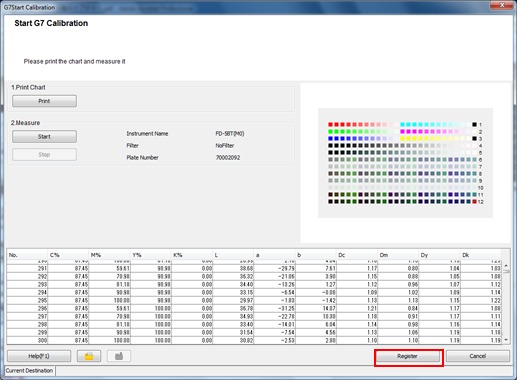Image resolution: width=517 pixels, height=380 pixels.
Task: Open Help(F1)
Action: coord(39,356)
